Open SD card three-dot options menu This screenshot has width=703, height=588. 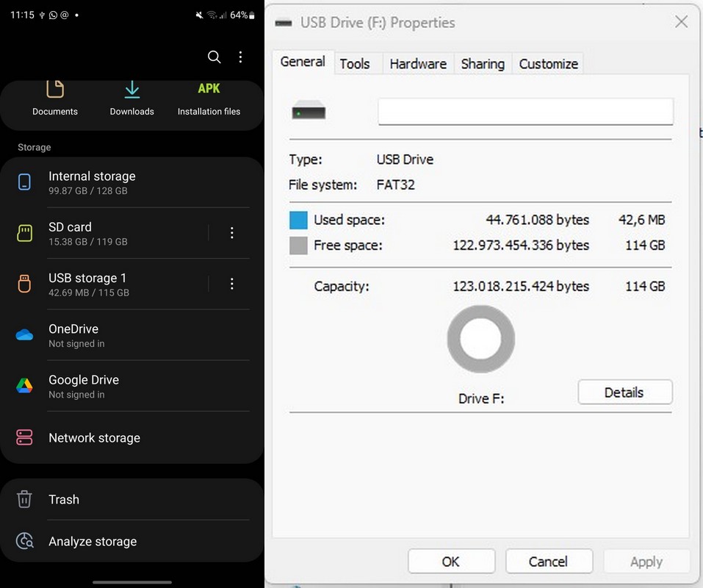[232, 233]
